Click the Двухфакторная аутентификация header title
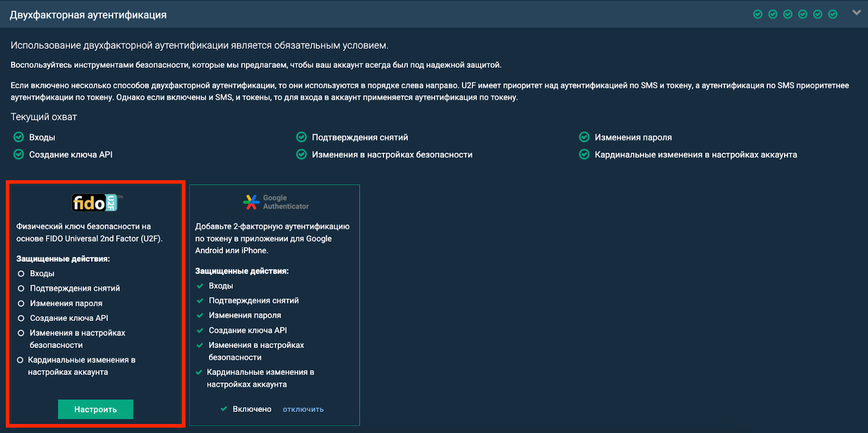Image resolution: width=868 pixels, height=433 pixels. point(88,15)
